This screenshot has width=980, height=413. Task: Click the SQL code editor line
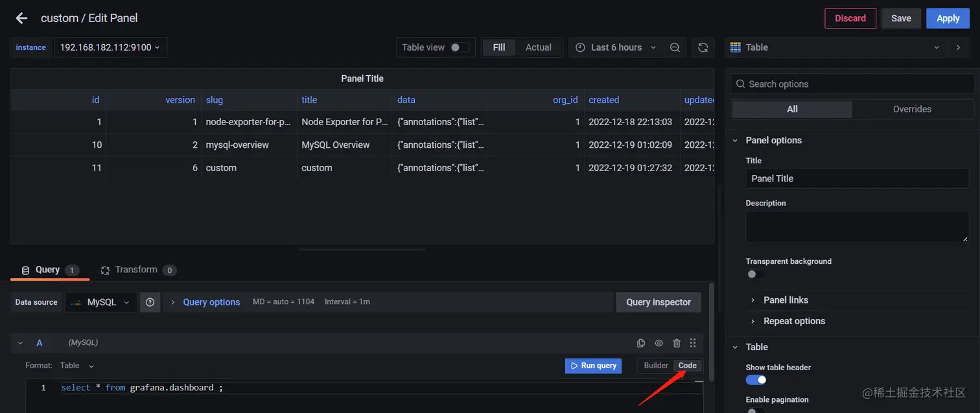tap(381, 388)
